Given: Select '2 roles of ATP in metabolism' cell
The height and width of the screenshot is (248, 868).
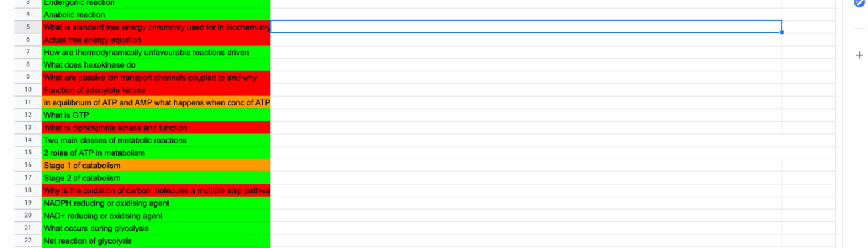Looking at the screenshot, I should [156, 153].
